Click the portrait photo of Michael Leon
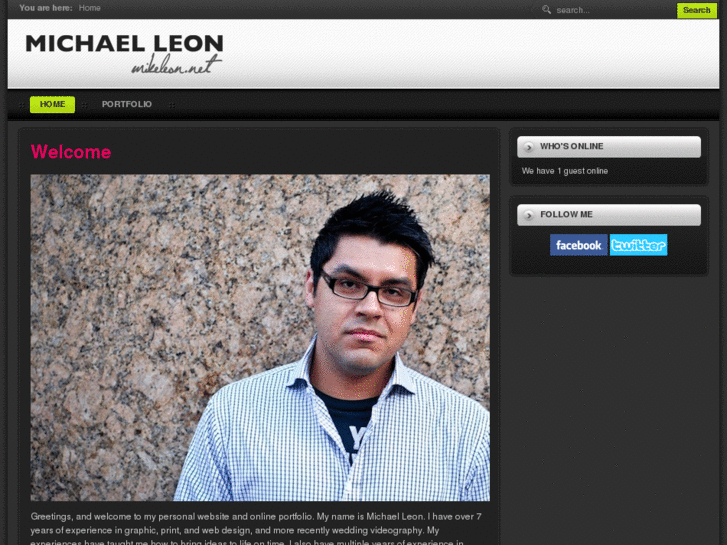 [260, 338]
